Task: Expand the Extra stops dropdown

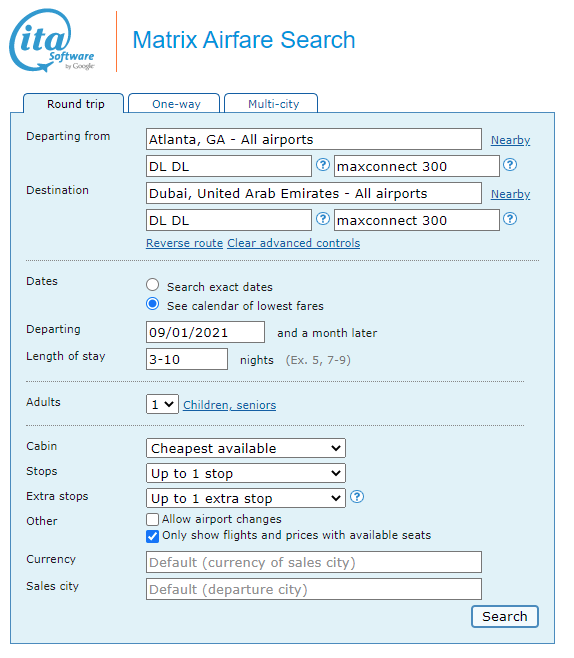Action: [x=246, y=499]
